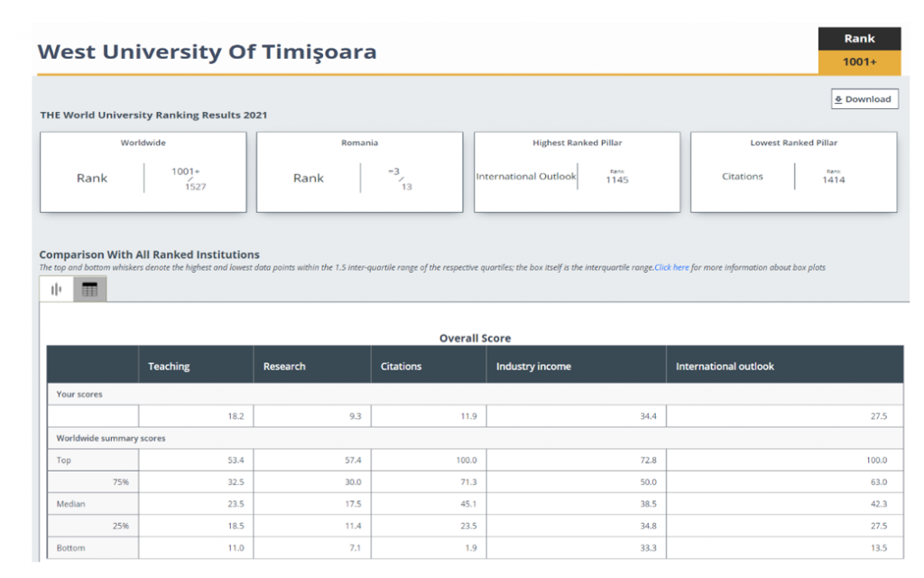Click Median International outlook value 42.3
The image size is (924, 578).
tap(879, 504)
